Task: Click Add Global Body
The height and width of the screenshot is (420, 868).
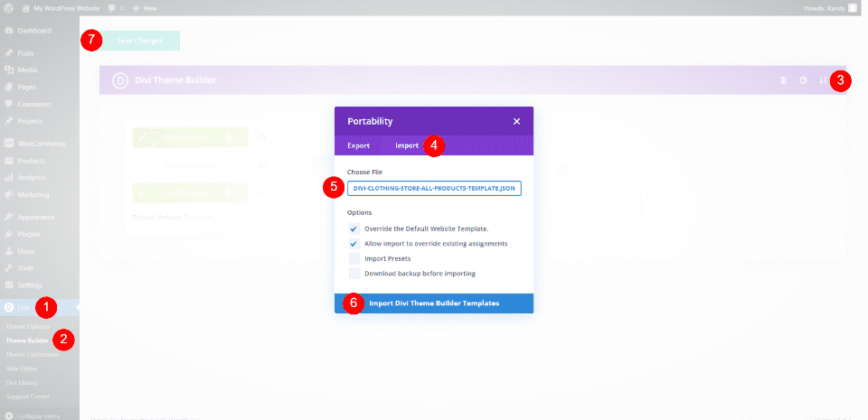Action: point(191,165)
